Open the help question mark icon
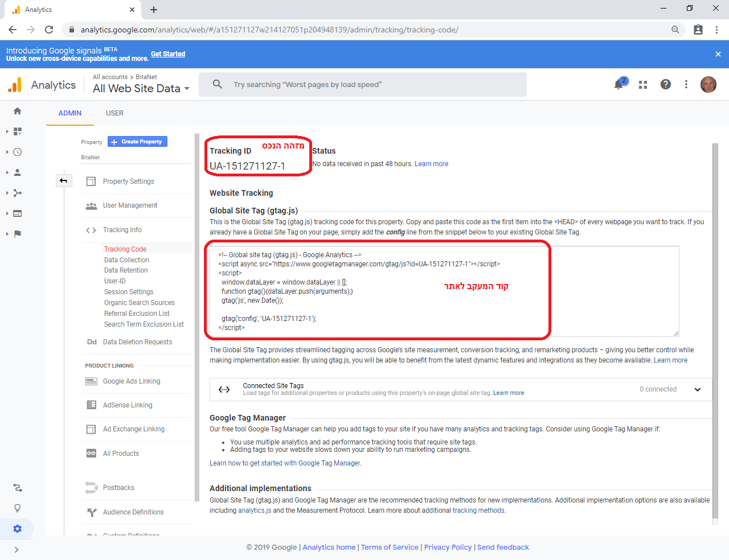This screenshot has width=729, height=560. [665, 84]
